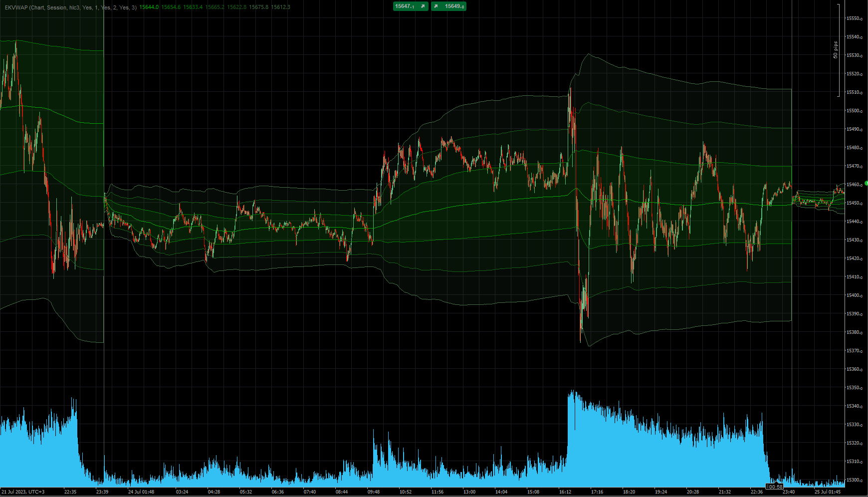Click the '21 Jul 2023, UTC+3' timezone label
This screenshot has height=497, width=868.
click(23, 492)
